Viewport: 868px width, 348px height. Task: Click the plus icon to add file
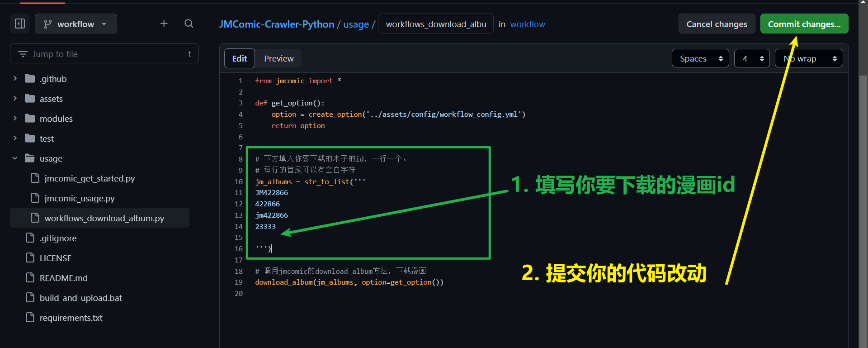click(164, 24)
